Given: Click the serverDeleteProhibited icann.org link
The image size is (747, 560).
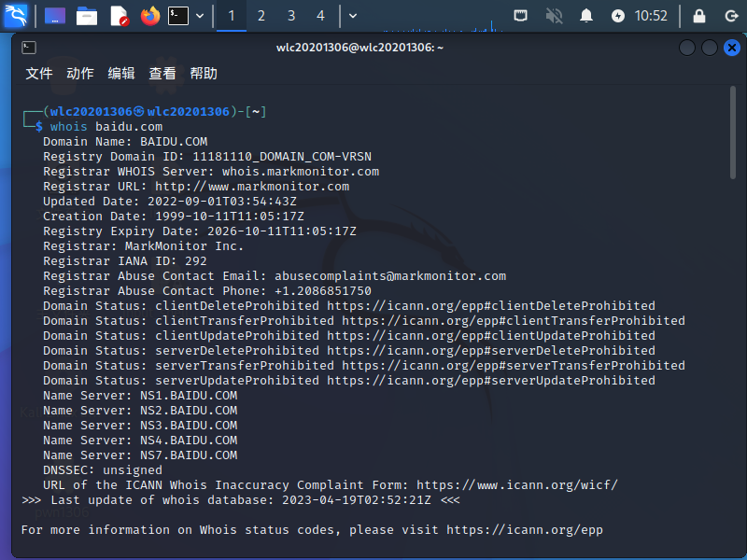Looking at the screenshot, I should click(491, 351).
